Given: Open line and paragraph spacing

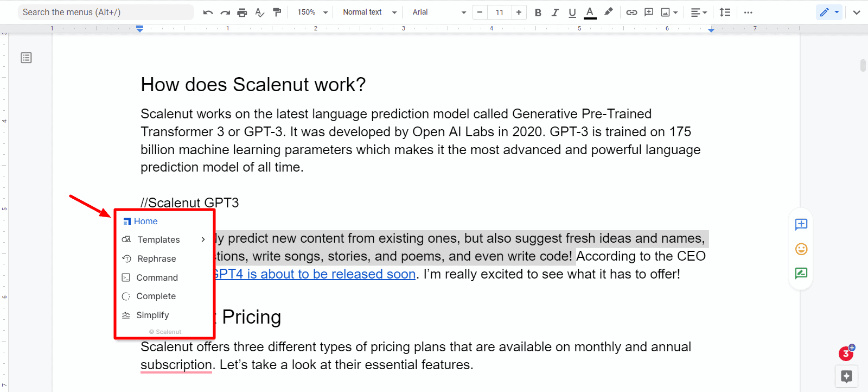Looking at the screenshot, I should (725, 12).
